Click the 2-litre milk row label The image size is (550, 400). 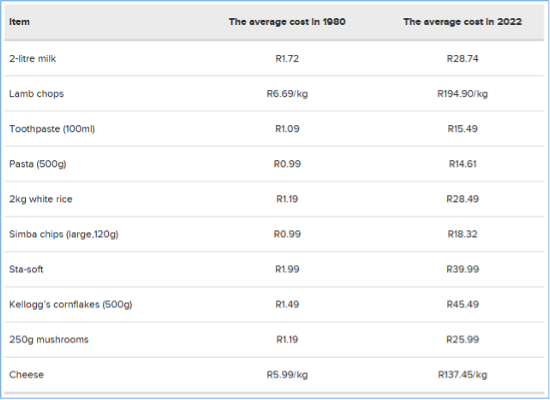[32, 59]
